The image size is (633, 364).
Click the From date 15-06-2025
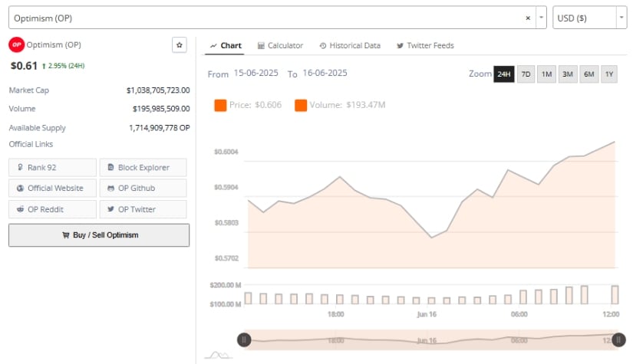tap(256, 73)
